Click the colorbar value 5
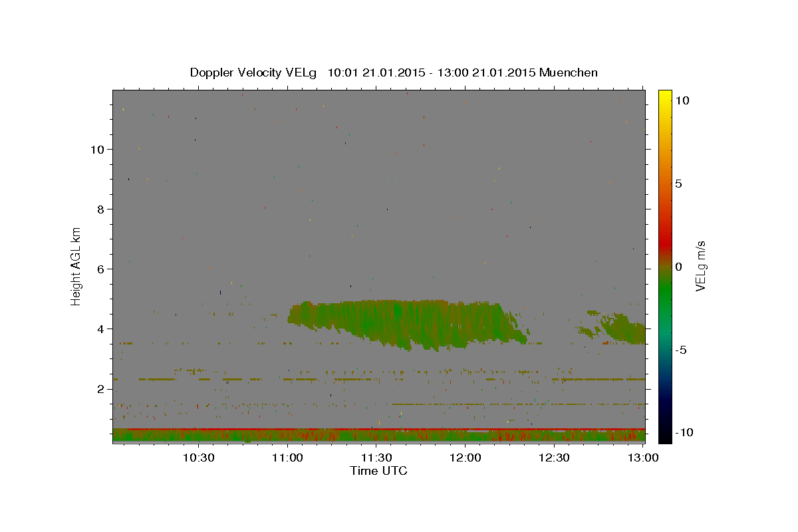 pos(678,183)
